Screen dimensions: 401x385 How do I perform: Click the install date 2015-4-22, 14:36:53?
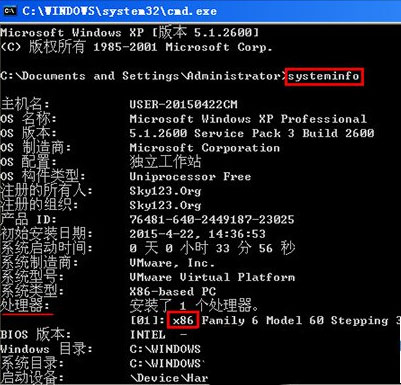pyautogui.click(x=198, y=234)
